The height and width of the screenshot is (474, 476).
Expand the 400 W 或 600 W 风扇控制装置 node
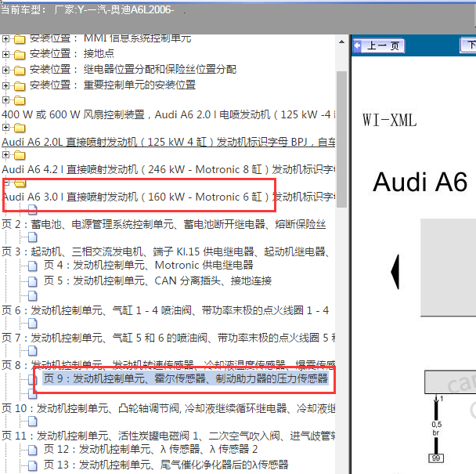pos(5,100)
